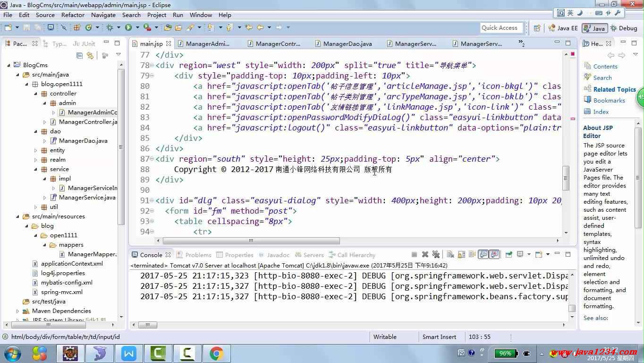
Task: Click the Display Selected Console icon
Action: click(x=520, y=254)
